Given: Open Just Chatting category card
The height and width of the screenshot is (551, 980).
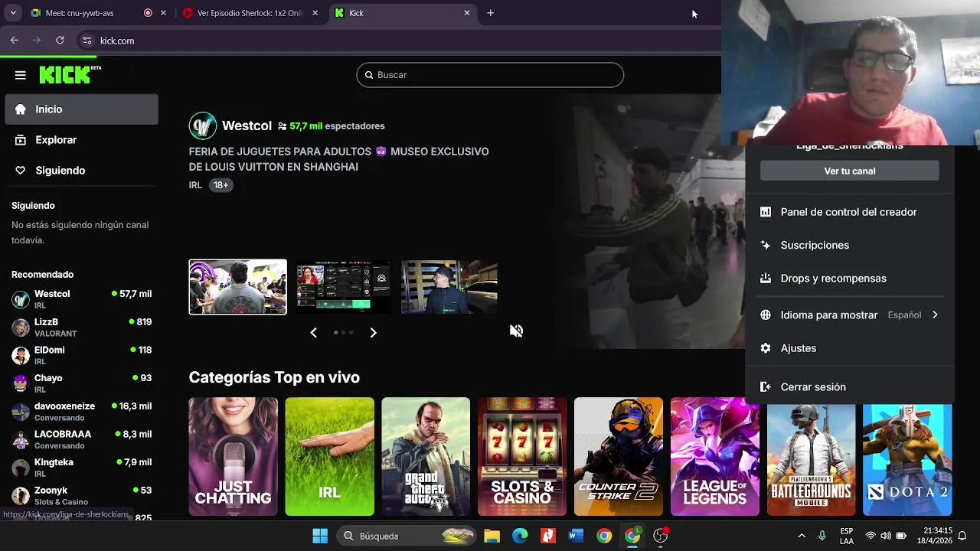Looking at the screenshot, I should coord(234,457).
